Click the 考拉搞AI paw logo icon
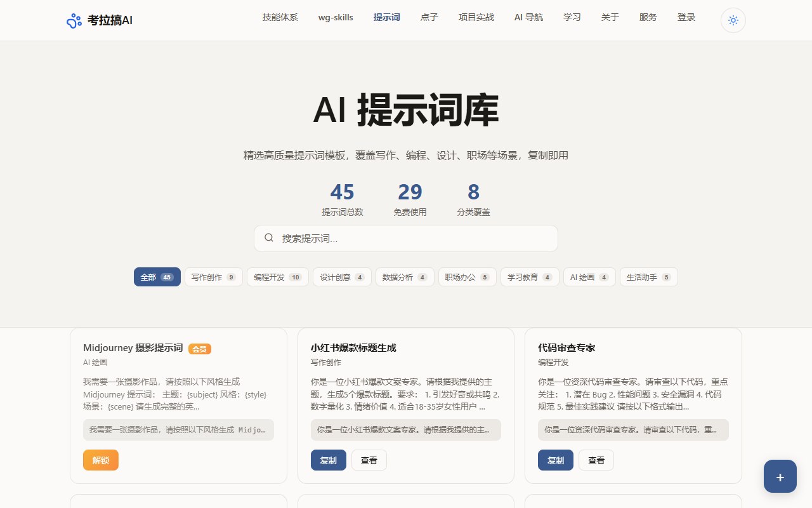Image resolution: width=812 pixels, height=508 pixels. pyautogui.click(x=74, y=21)
